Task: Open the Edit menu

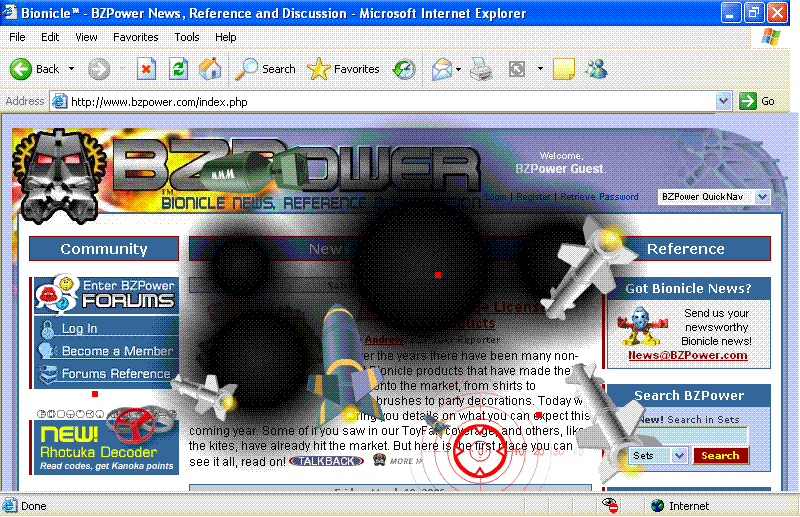Action: point(50,37)
